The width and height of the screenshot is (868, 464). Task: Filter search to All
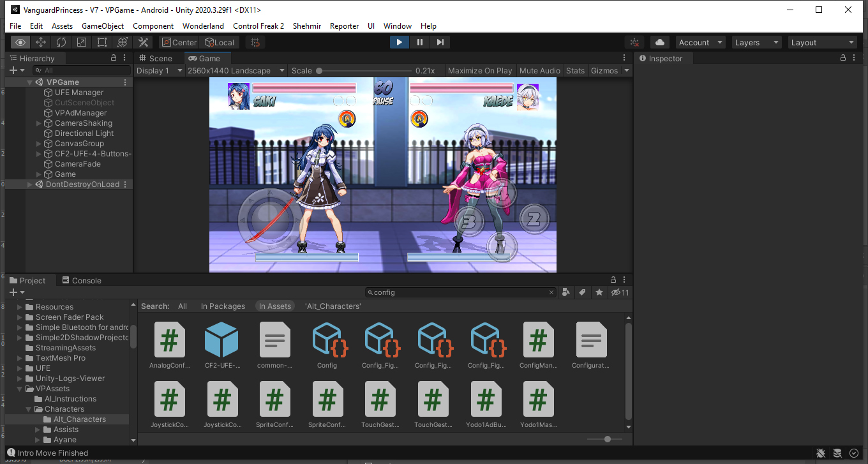point(183,306)
